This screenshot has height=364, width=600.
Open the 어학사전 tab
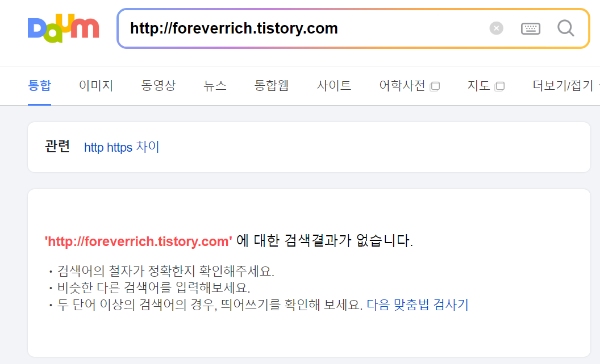coord(409,85)
